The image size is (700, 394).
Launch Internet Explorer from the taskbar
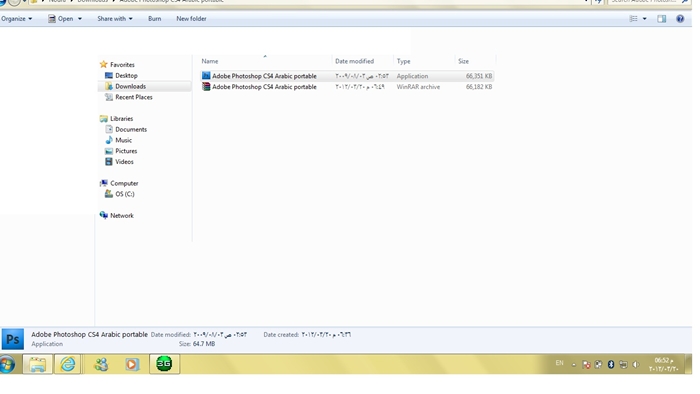click(68, 365)
